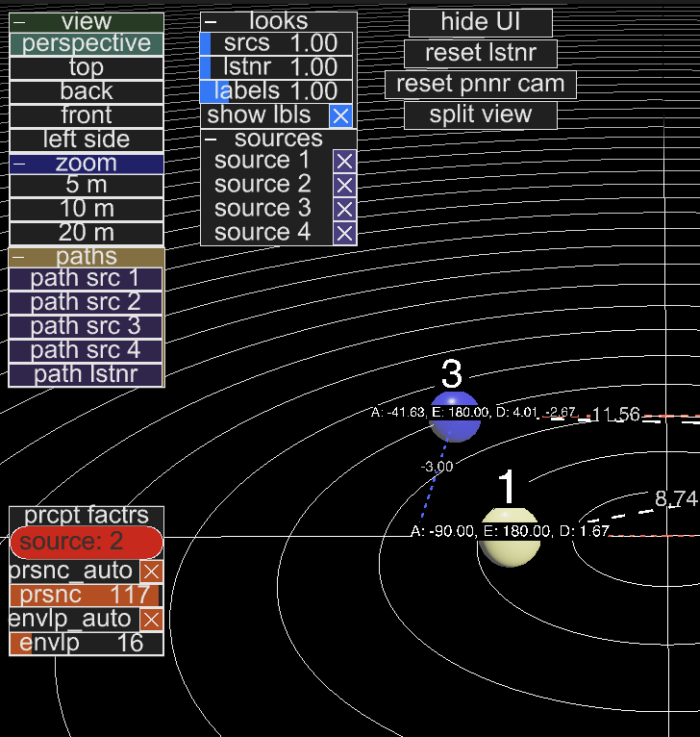Screen dimensions: 700x737
Task: Set zoom to 5 m
Action: [87, 185]
